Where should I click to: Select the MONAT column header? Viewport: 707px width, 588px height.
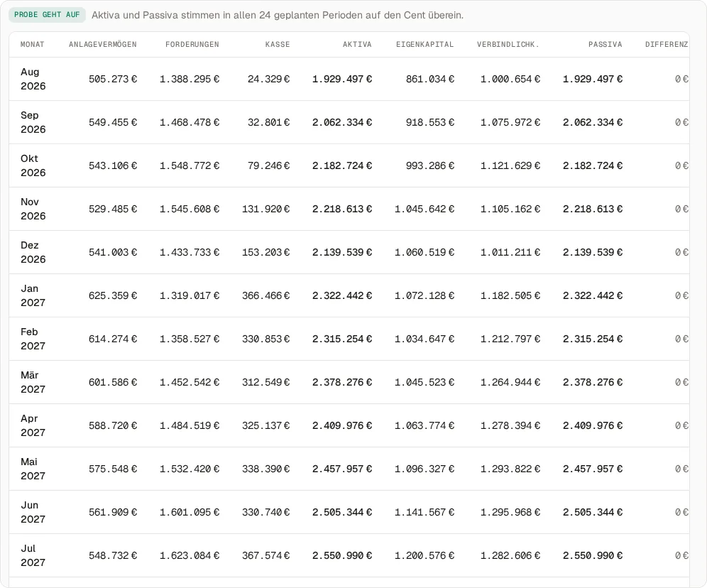33,44
